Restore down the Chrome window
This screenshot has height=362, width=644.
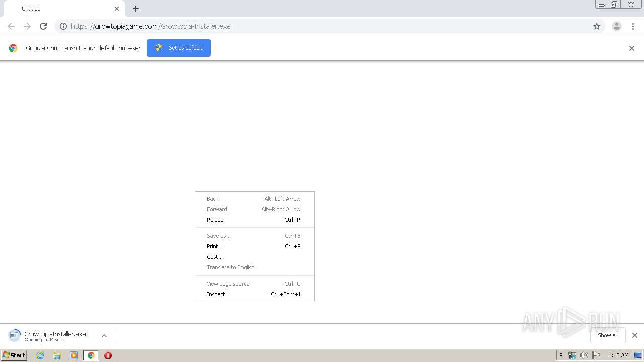coord(614,5)
